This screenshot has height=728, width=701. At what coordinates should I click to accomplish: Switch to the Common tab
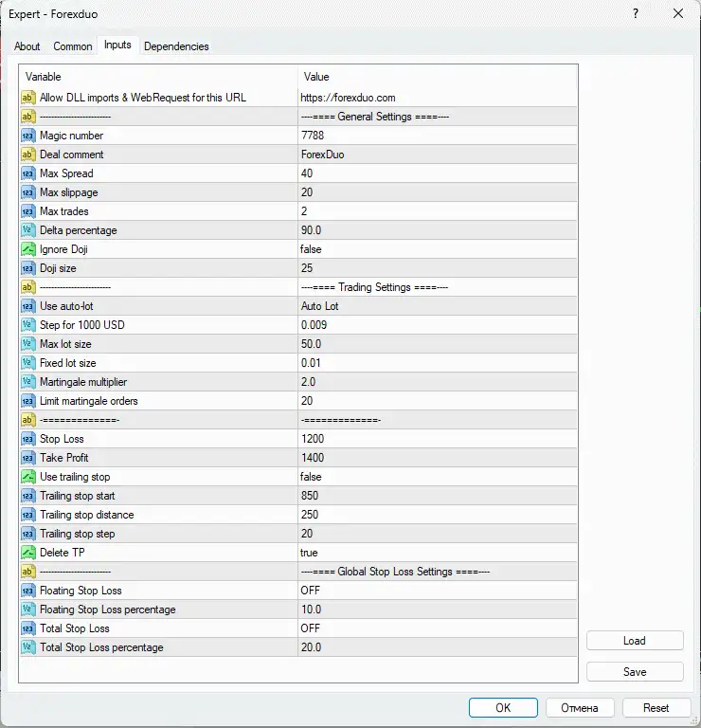(73, 46)
